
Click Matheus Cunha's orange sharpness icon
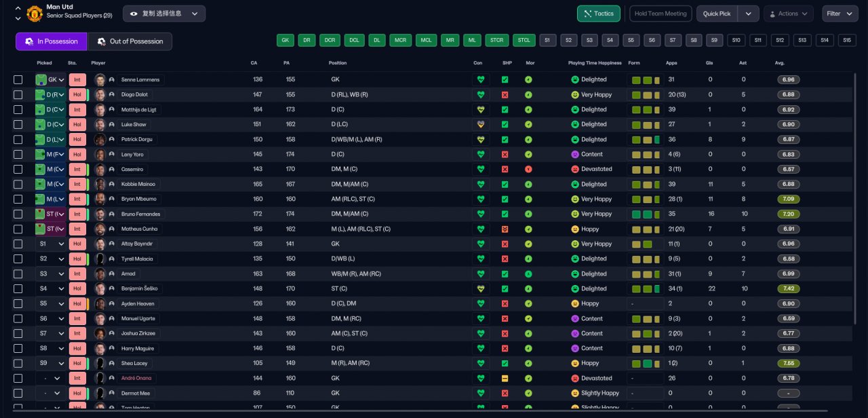505,229
